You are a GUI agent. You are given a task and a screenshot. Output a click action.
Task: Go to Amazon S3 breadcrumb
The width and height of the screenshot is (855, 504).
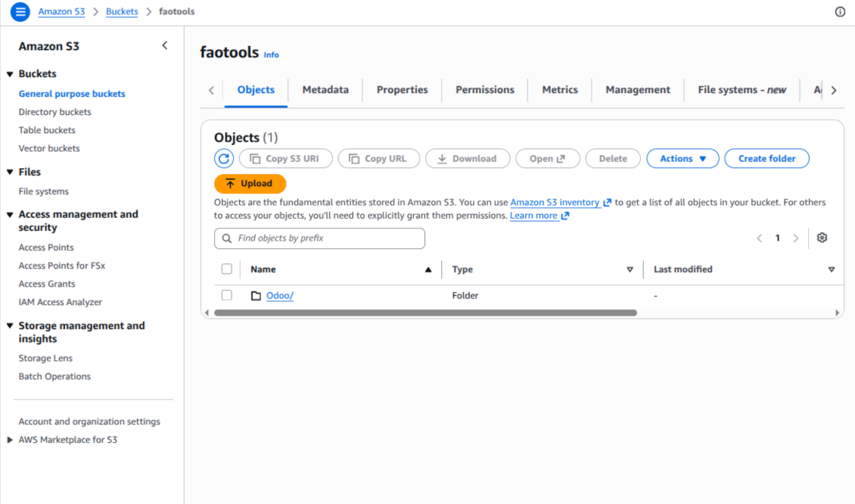coord(61,11)
